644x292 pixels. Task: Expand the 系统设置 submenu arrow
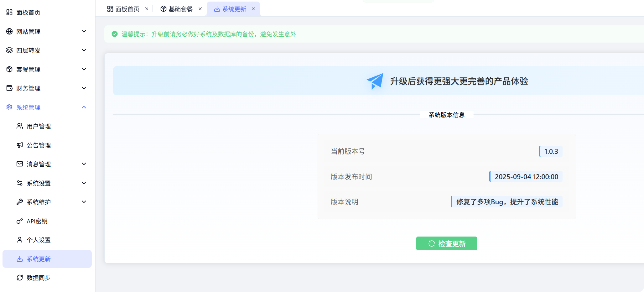tap(84, 183)
